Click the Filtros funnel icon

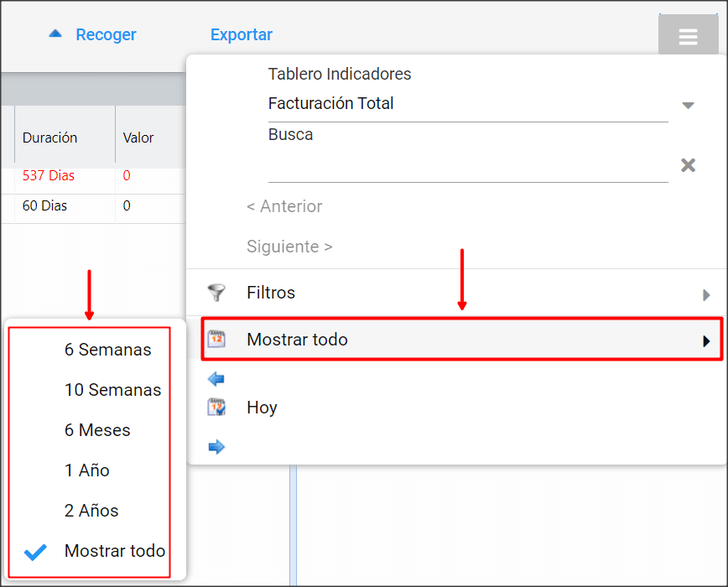point(216,293)
